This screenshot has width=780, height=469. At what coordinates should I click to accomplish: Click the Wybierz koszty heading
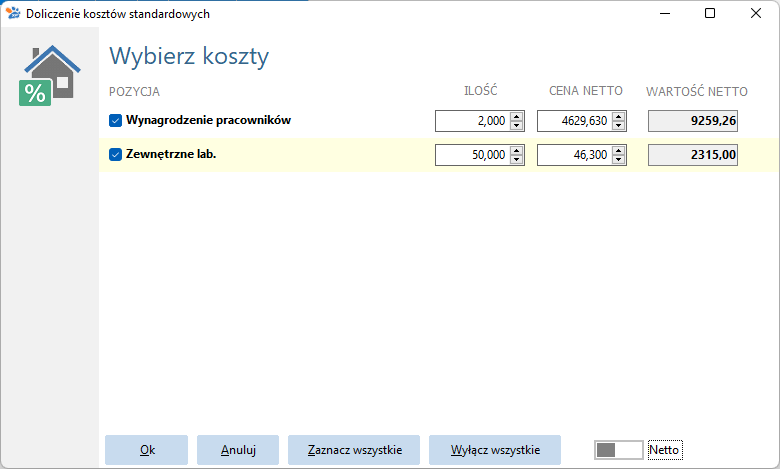point(189,56)
